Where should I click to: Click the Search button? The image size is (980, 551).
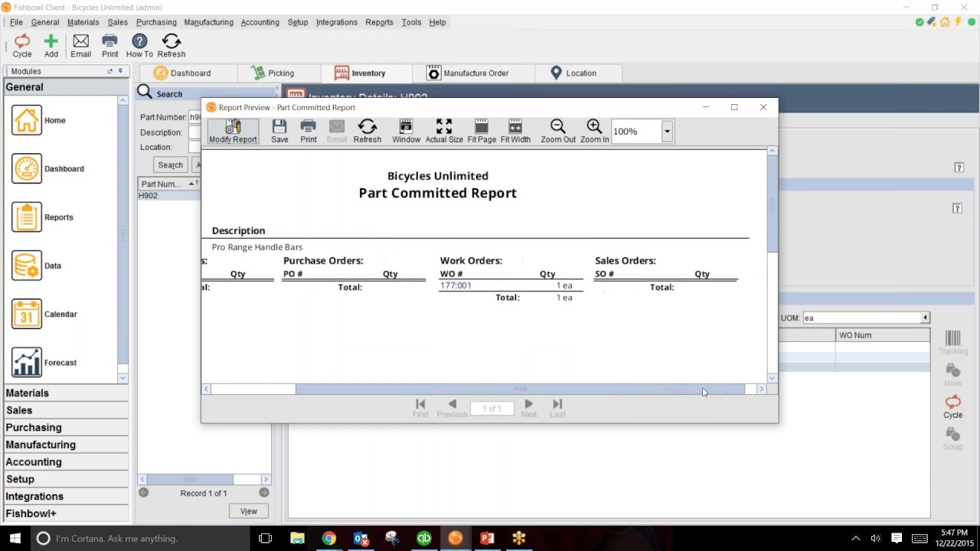[170, 165]
